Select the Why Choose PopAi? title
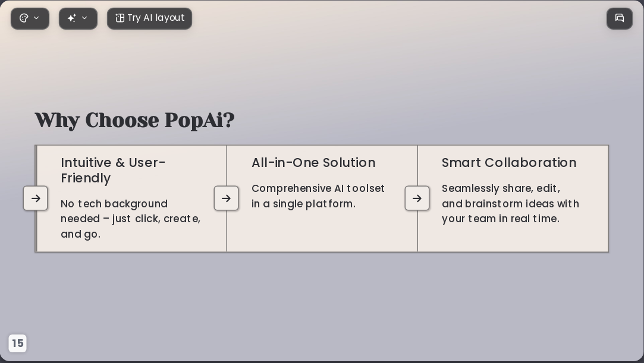The width and height of the screenshot is (644, 363). 135,120
